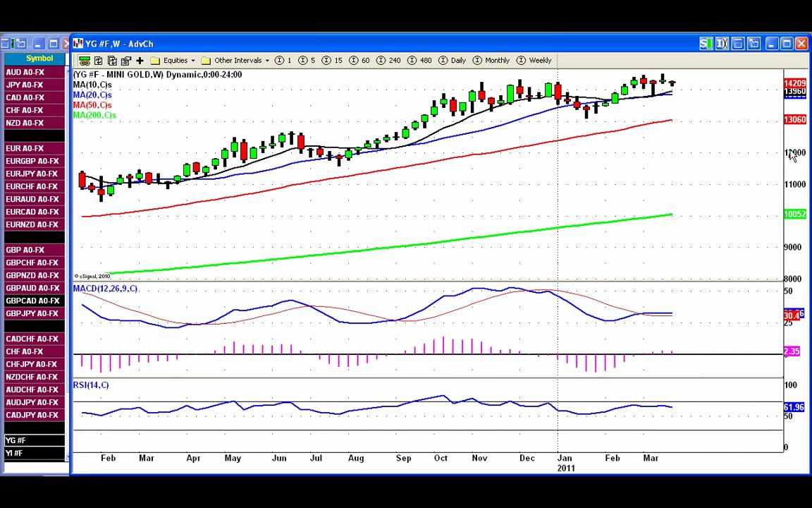Switch to the Weekly interval
The height and width of the screenshot is (508, 812).
534,61
